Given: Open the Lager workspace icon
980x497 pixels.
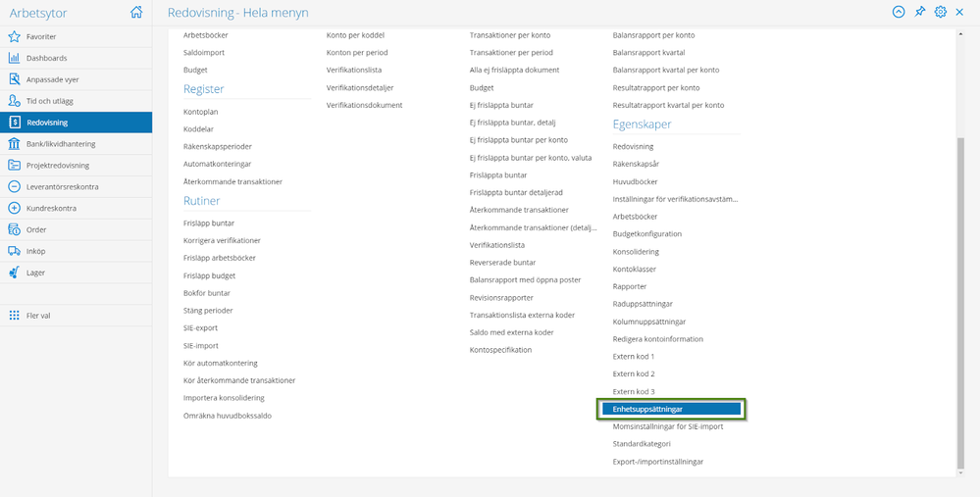Looking at the screenshot, I should pos(15,273).
